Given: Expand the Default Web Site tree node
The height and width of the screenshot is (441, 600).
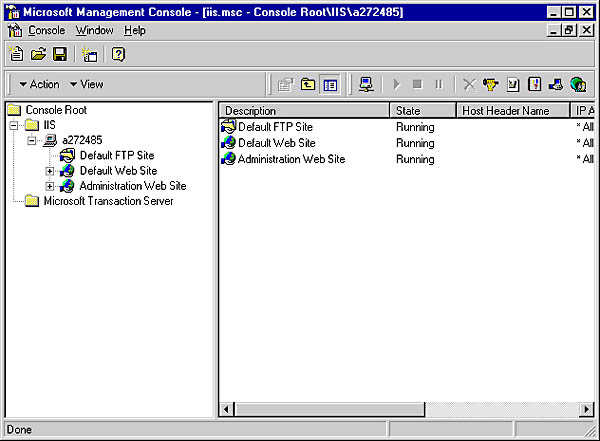Looking at the screenshot, I should pos(49,171).
